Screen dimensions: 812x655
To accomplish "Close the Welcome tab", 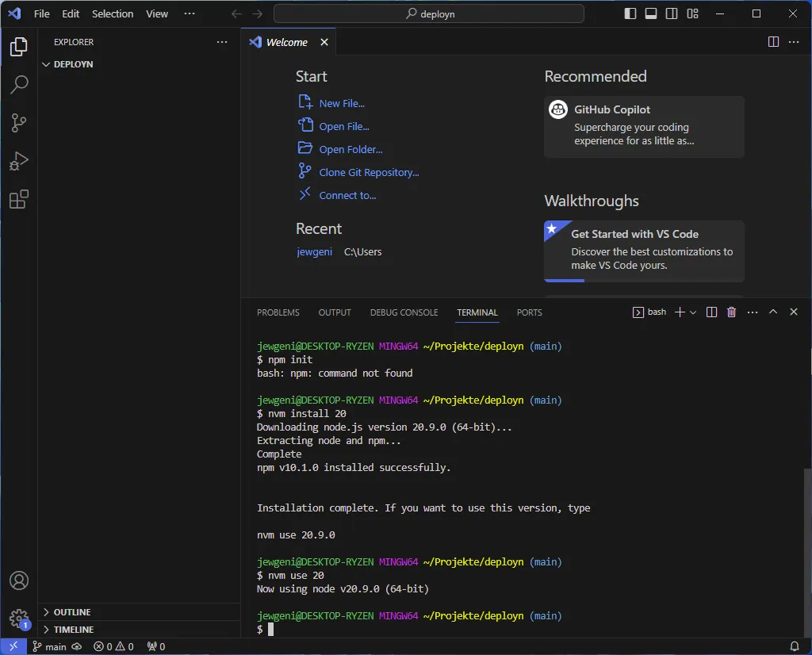I will point(324,42).
